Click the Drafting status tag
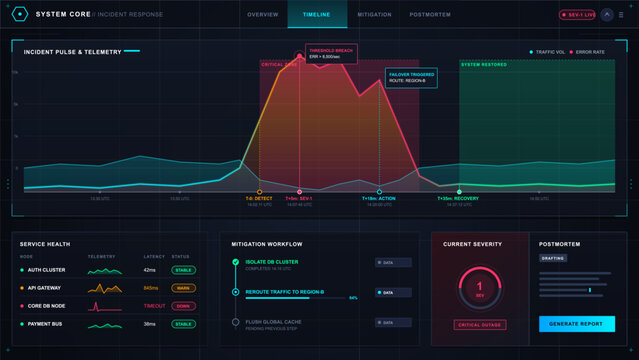Image resolution: width=639 pixels, height=360 pixels. 553,258
